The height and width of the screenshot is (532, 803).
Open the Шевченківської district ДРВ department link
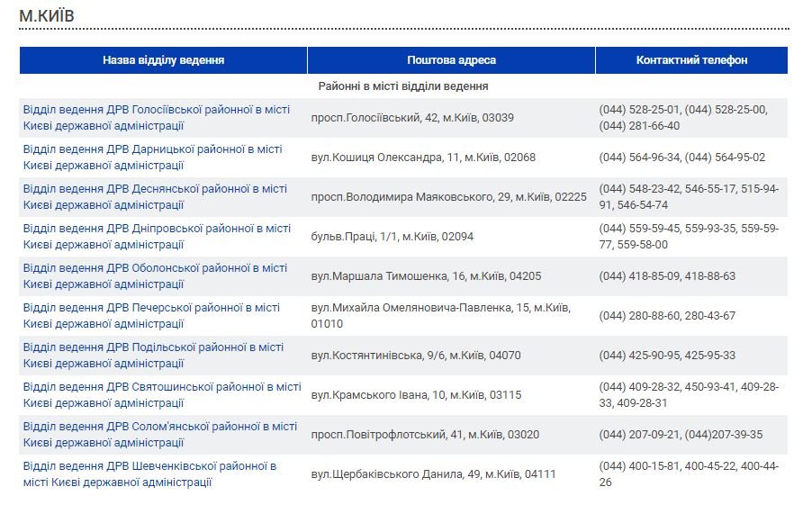click(149, 465)
